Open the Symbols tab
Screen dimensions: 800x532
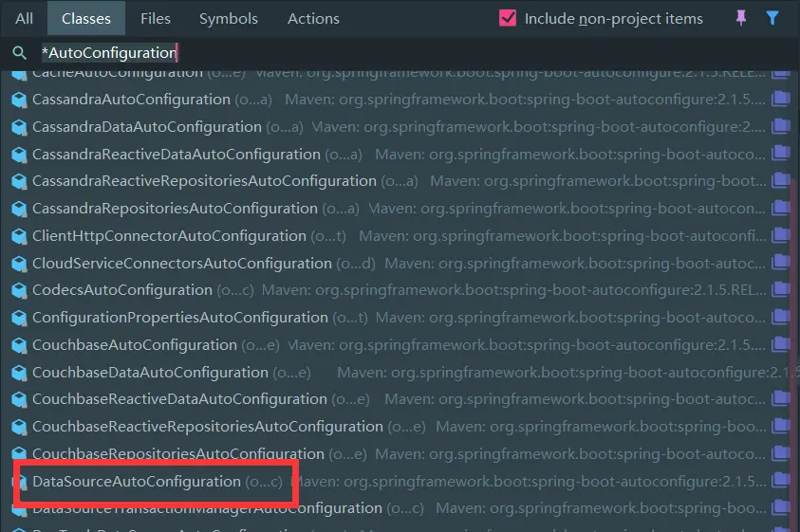[228, 18]
